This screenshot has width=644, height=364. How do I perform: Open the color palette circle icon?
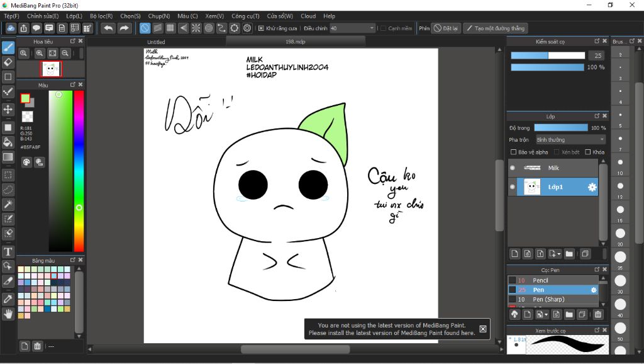click(26, 162)
